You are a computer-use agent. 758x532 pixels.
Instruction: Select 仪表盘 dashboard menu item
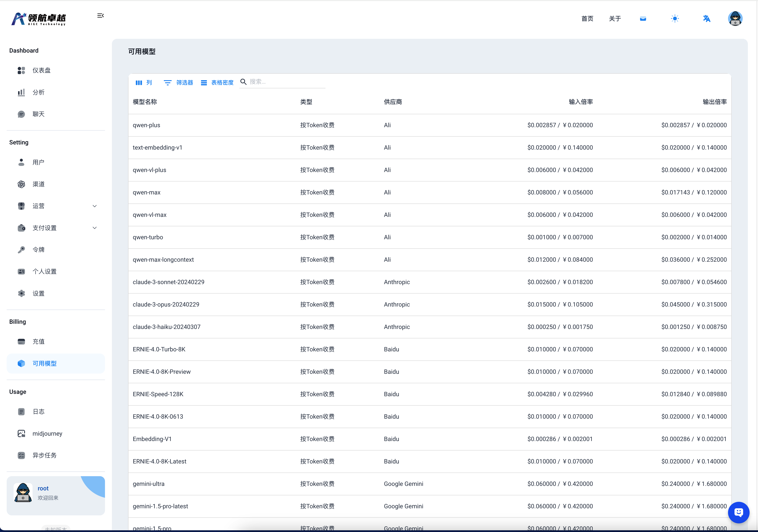tap(42, 70)
